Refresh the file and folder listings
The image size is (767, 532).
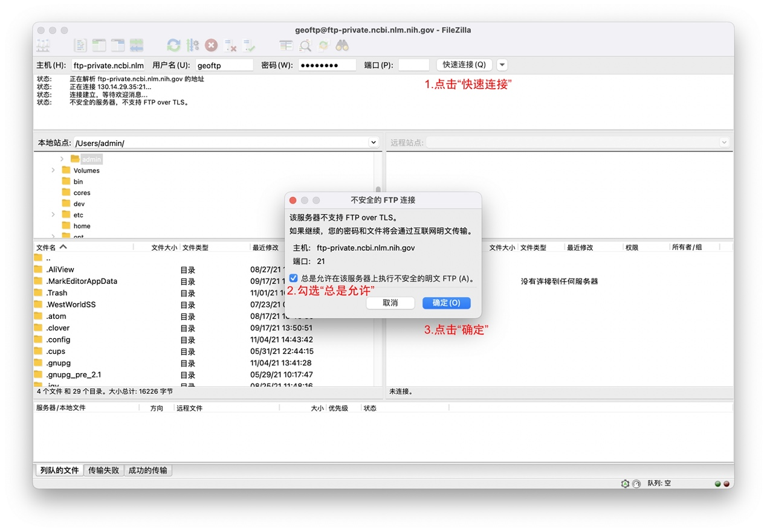pyautogui.click(x=174, y=45)
